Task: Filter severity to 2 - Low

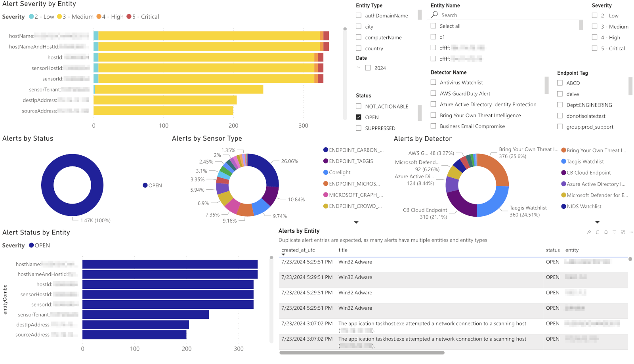Action: tap(595, 15)
